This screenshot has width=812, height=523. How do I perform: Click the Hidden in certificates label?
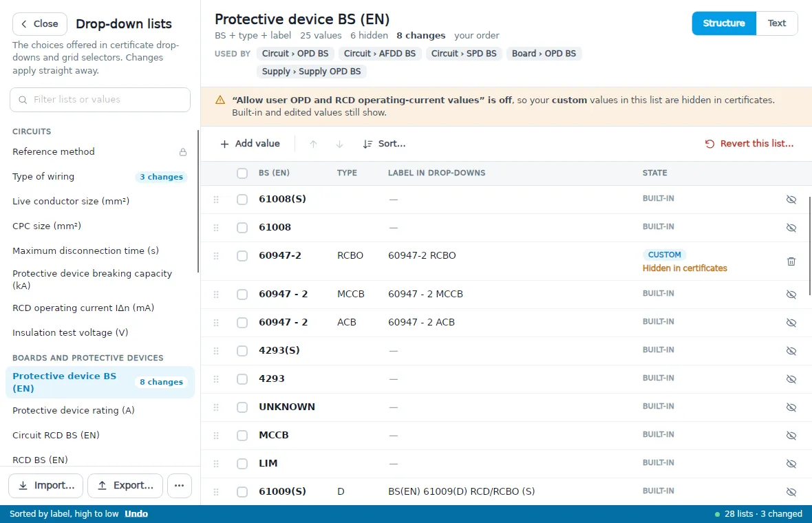[685, 268]
